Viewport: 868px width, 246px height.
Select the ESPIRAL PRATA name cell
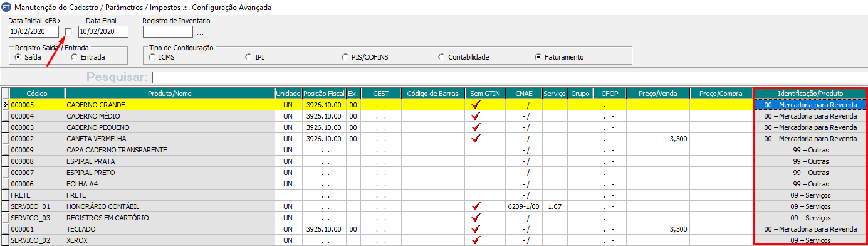[170, 161]
